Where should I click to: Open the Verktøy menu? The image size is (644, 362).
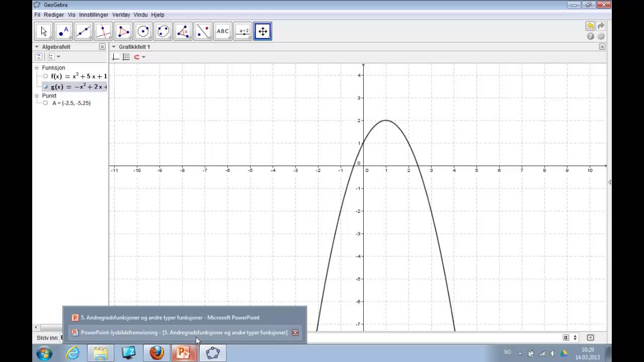point(121,15)
